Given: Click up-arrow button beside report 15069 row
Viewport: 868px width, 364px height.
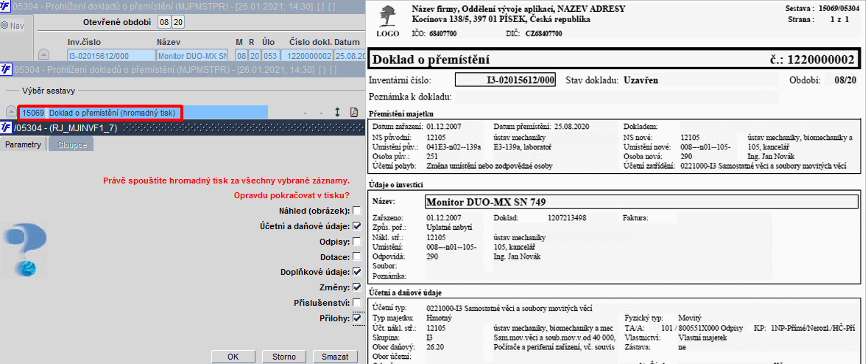Looking at the screenshot, I should 11,113.
